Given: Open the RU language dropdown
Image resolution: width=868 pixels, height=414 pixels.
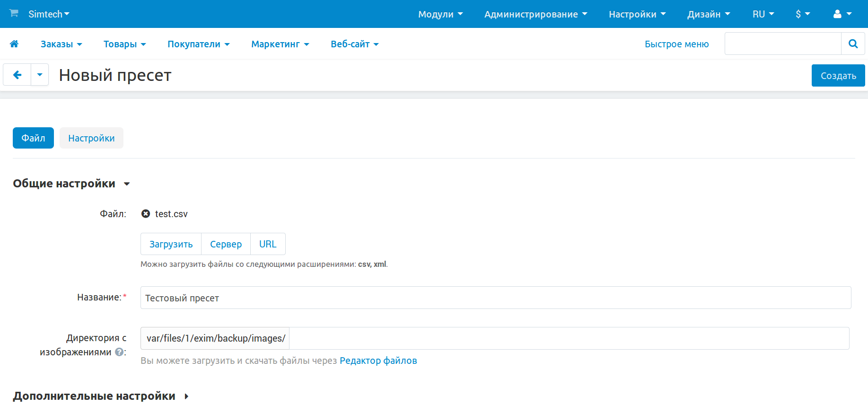Looking at the screenshot, I should pos(763,14).
